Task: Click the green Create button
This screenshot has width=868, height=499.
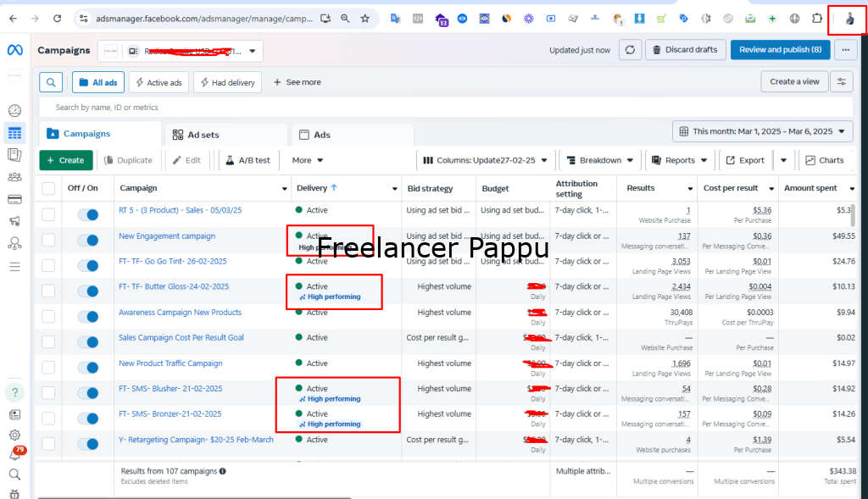Action: (x=66, y=160)
